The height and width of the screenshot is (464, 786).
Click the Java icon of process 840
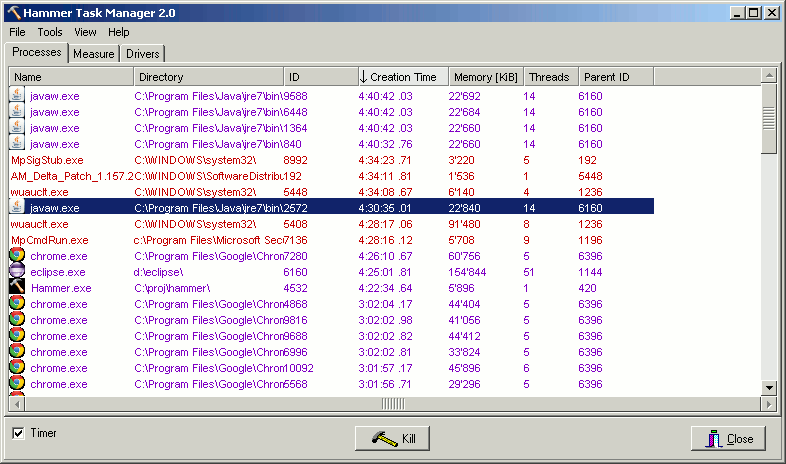17,143
